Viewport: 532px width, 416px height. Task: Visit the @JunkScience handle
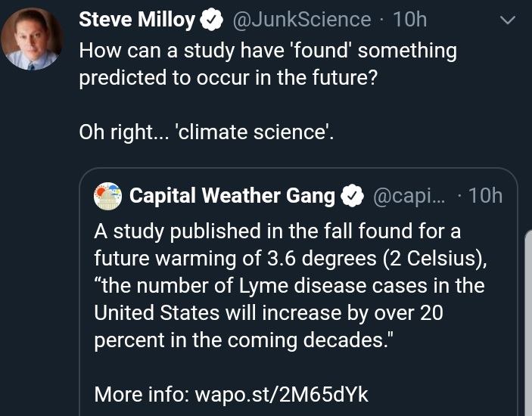click(301, 20)
